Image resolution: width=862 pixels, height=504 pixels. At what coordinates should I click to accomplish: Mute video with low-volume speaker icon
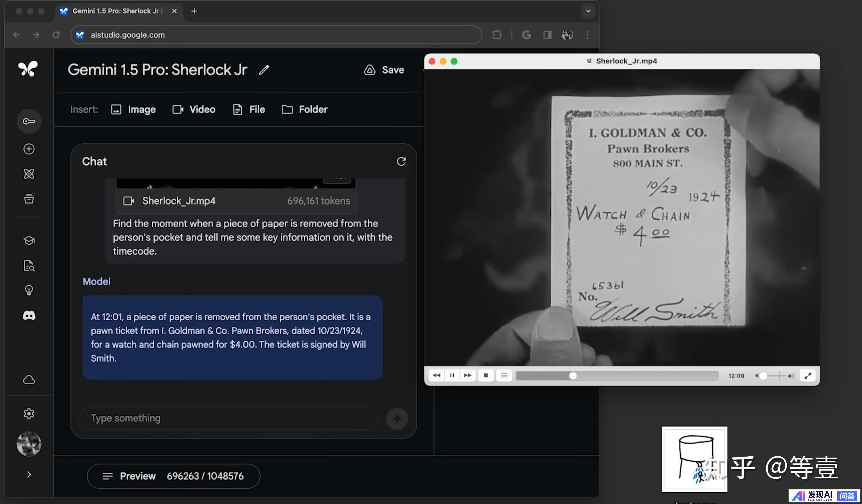click(x=757, y=376)
